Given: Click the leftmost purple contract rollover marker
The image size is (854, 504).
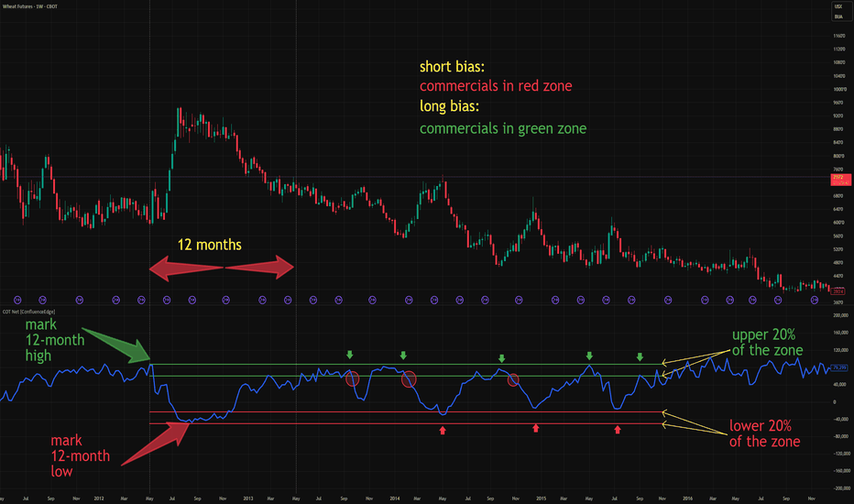Looking at the screenshot, I should (17, 300).
